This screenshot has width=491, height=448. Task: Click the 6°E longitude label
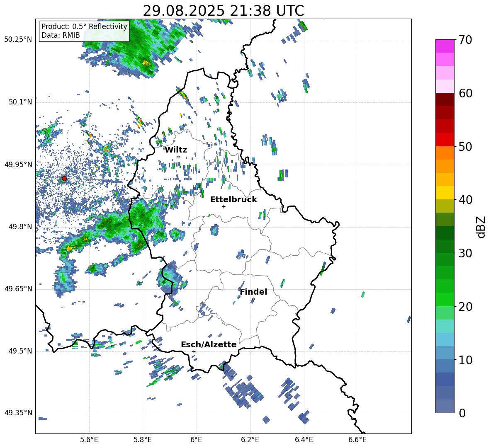(196, 440)
